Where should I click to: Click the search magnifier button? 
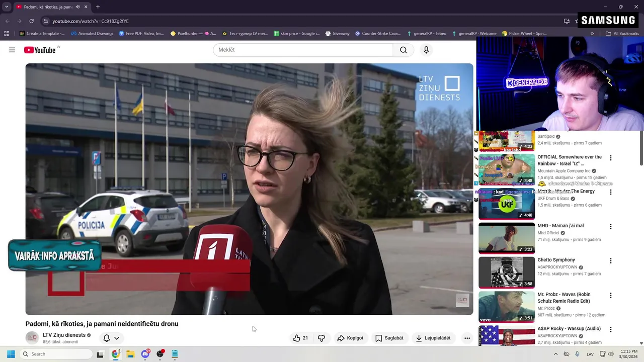click(x=404, y=50)
